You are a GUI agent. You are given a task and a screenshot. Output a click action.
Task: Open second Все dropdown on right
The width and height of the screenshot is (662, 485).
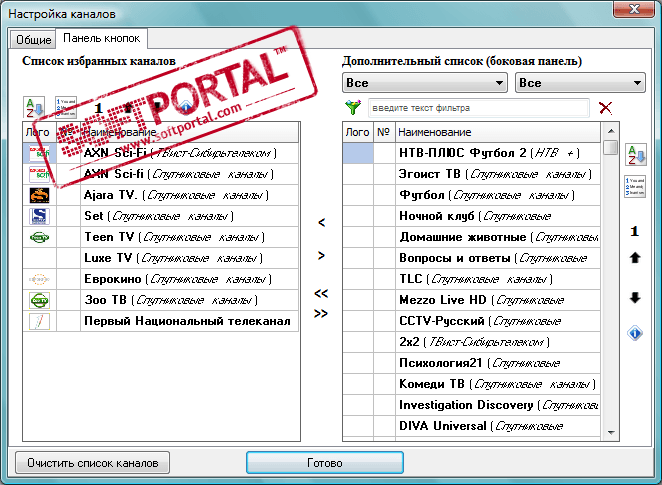pyautogui.click(x=581, y=83)
